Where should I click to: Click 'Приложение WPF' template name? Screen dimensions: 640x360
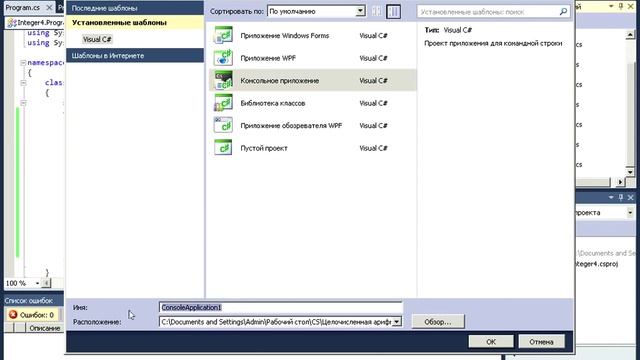(268, 58)
